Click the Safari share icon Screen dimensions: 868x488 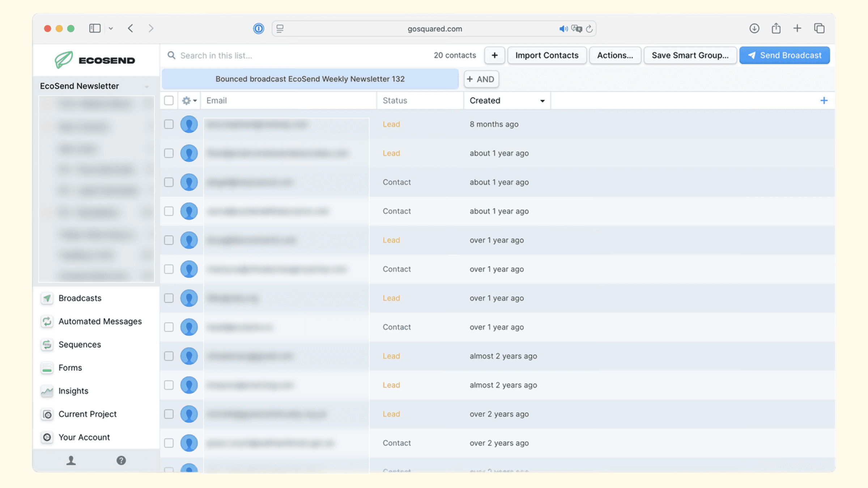pyautogui.click(x=776, y=28)
